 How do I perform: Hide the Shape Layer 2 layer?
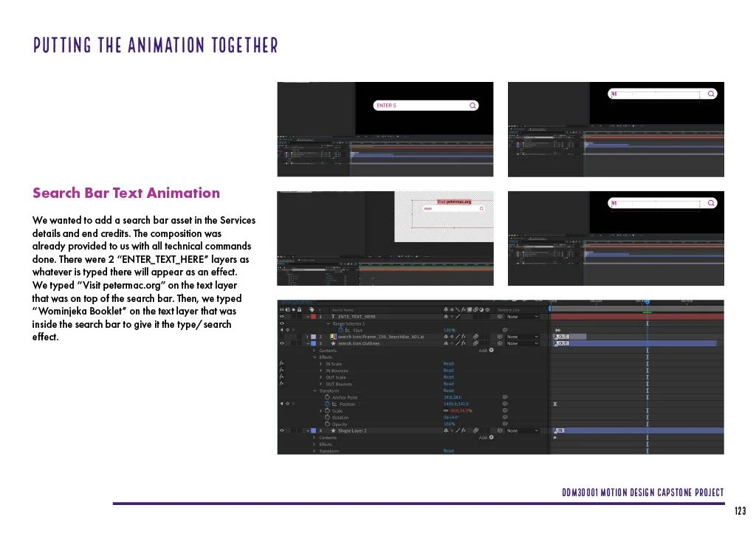[281, 430]
